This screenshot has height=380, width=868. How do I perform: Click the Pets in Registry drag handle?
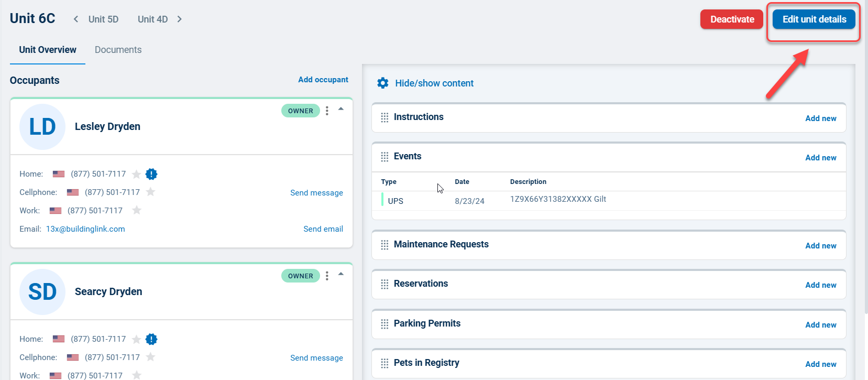tap(384, 363)
